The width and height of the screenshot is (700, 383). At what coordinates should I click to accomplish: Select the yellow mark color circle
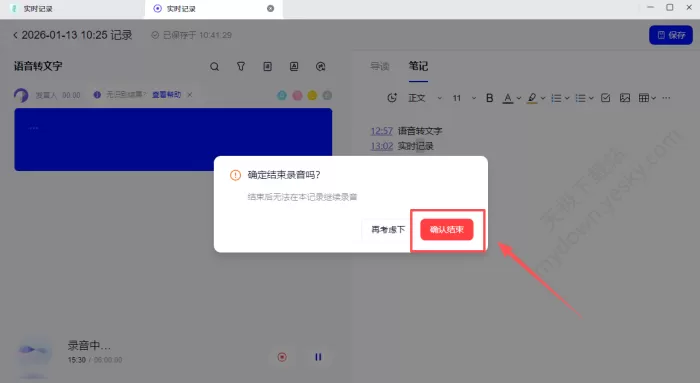click(x=312, y=95)
